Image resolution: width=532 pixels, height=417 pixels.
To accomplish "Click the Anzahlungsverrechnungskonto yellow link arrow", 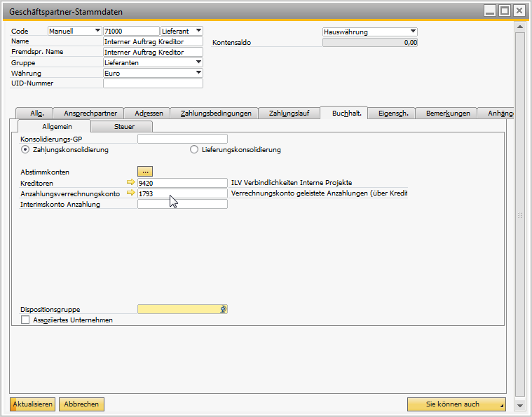I will 130,193.
